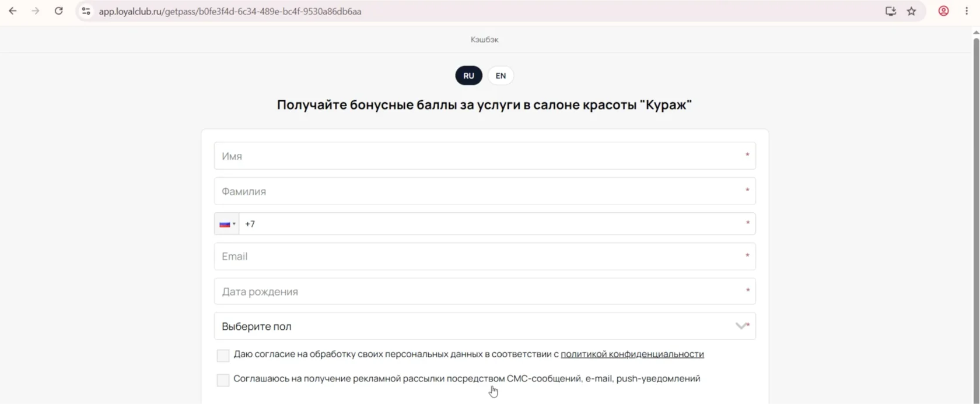This screenshot has width=980, height=404.
Task: Click the scrollbar up arrow
Action: click(x=976, y=33)
